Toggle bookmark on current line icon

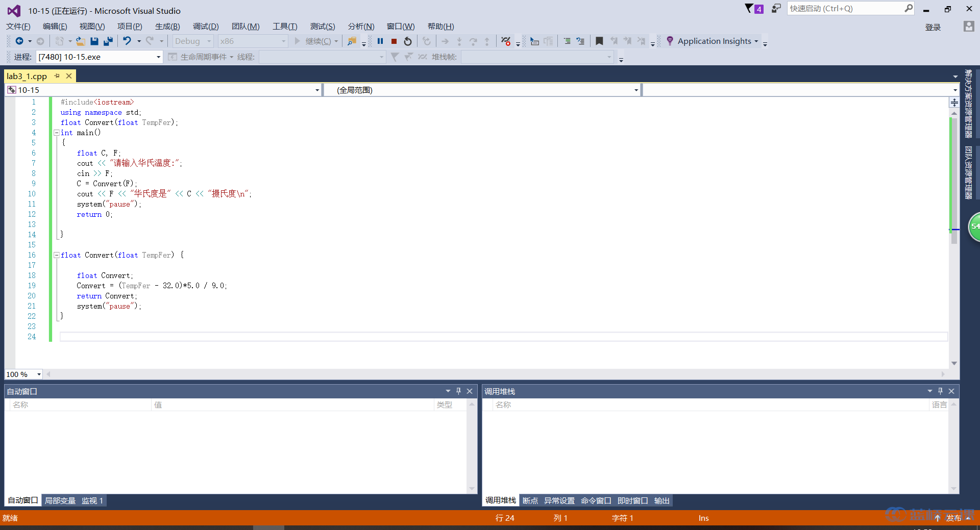pyautogui.click(x=599, y=41)
